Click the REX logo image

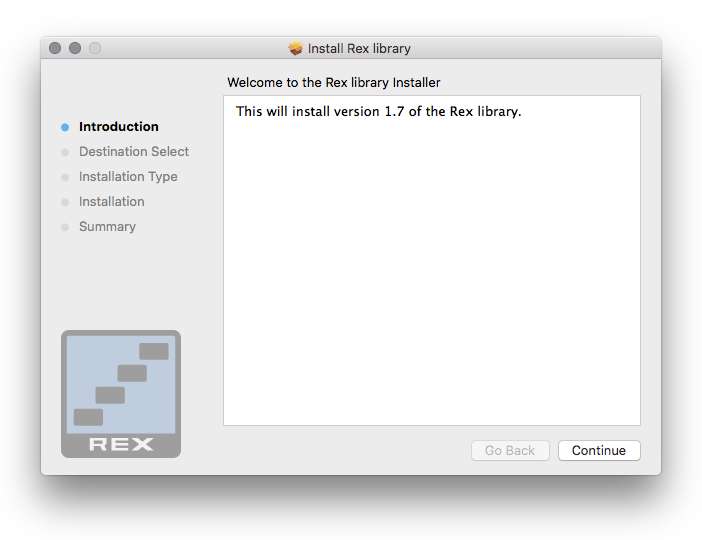point(121,394)
